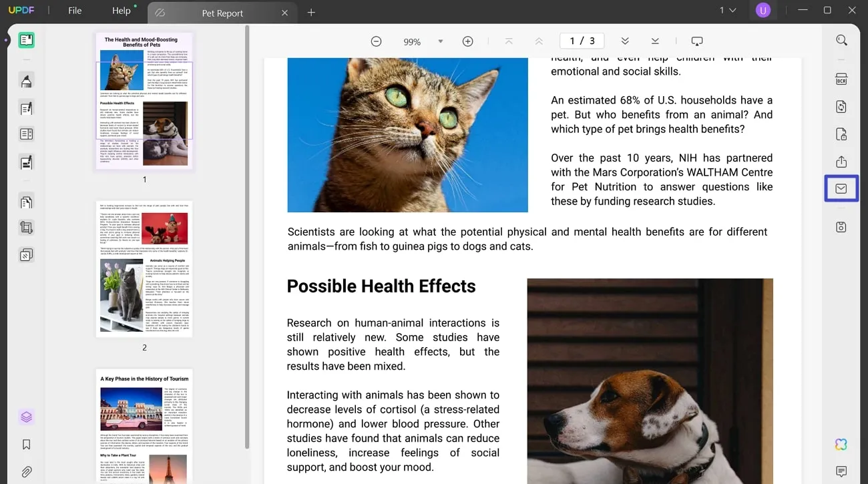Open the Edit PDF tool

point(27,108)
